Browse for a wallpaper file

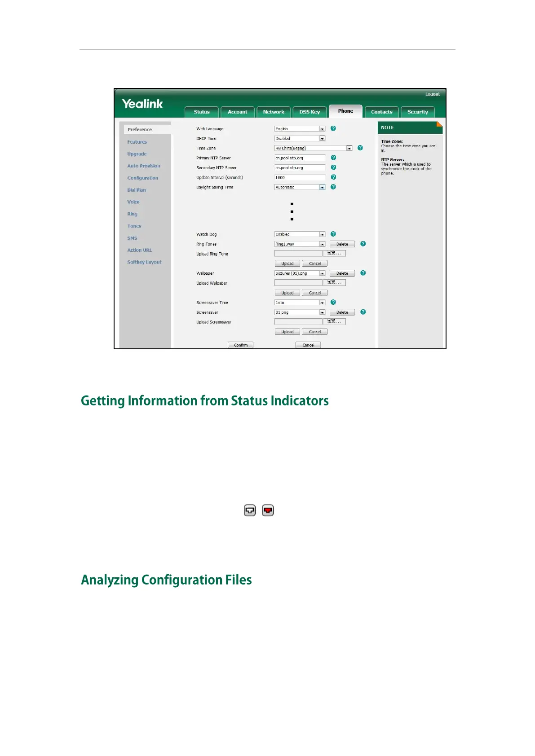(334, 282)
